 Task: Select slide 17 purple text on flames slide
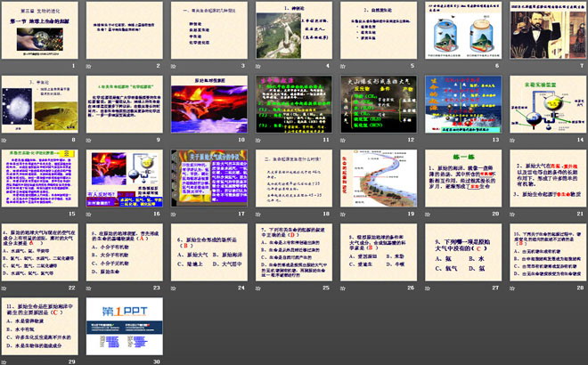(209, 178)
